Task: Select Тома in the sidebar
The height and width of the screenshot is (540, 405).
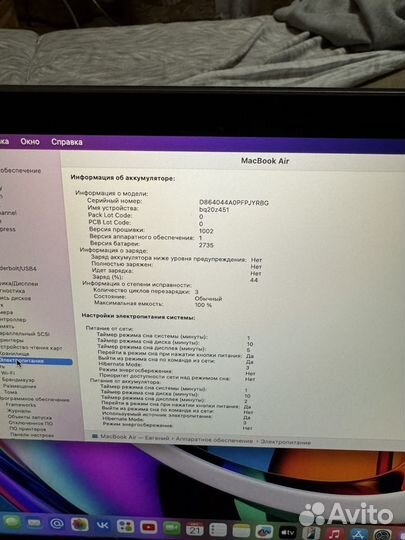Action: coord(10,392)
